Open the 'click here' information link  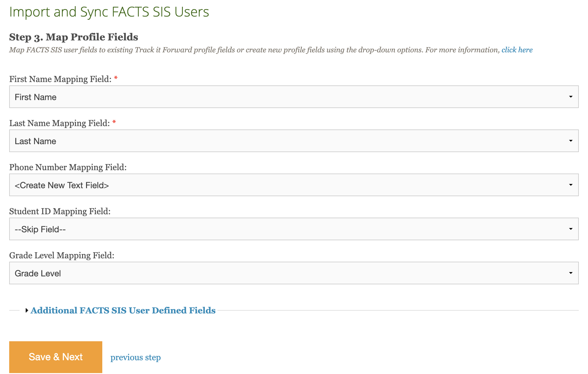pos(517,50)
